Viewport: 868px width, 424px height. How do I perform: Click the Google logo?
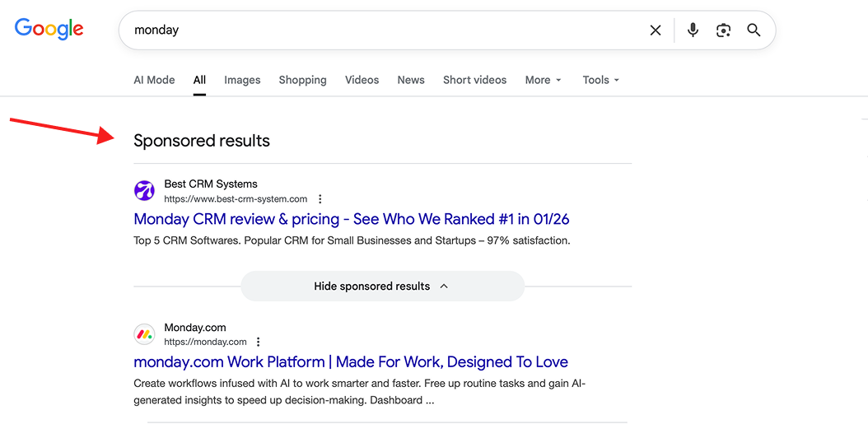click(x=49, y=29)
